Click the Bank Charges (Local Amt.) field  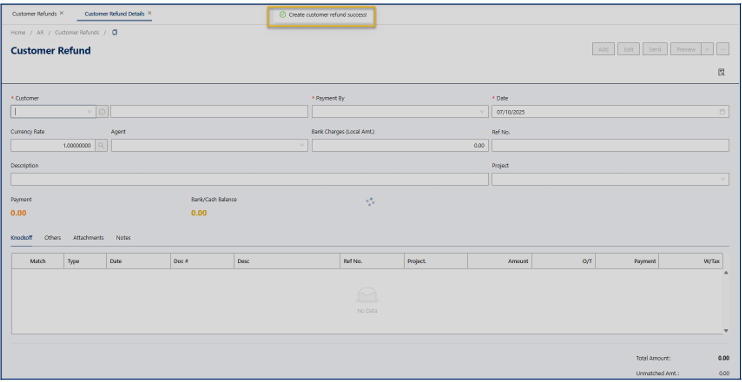[x=400, y=146]
